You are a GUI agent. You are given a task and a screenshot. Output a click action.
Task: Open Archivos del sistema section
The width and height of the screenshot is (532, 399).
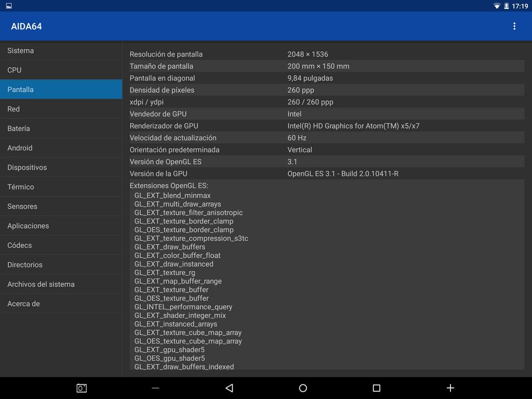tap(61, 284)
